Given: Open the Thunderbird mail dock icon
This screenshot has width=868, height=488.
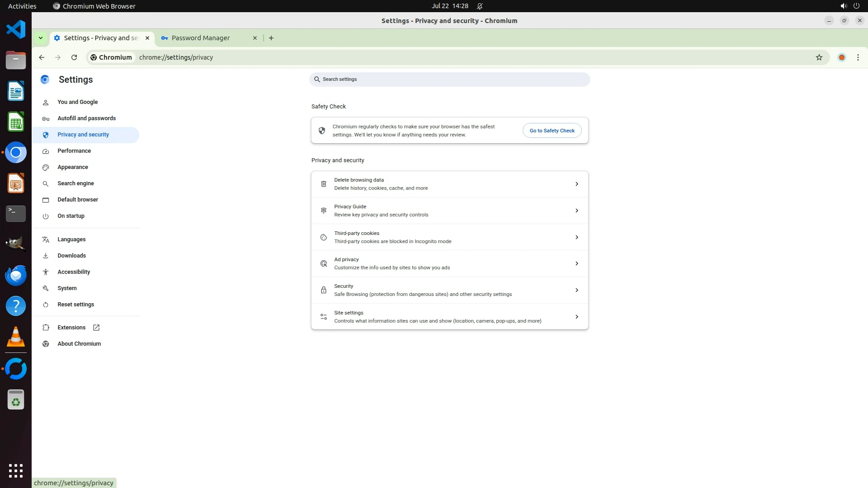Looking at the screenshot, I should (x=16, y=275).
